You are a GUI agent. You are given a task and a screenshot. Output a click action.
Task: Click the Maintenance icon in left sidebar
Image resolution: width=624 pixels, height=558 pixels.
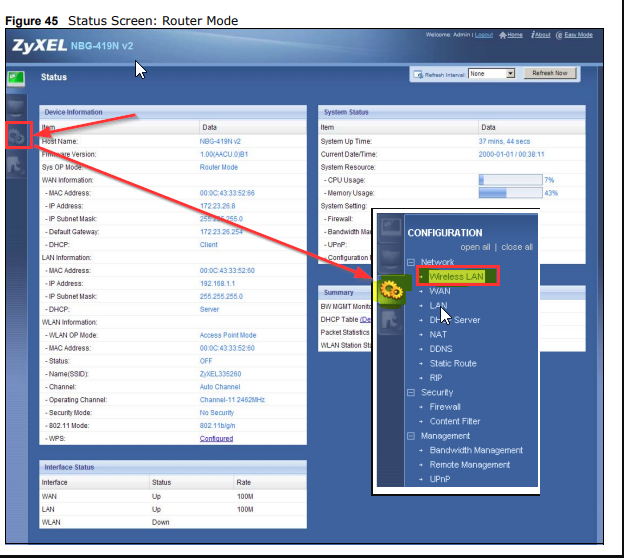click(x=17, y=166)
